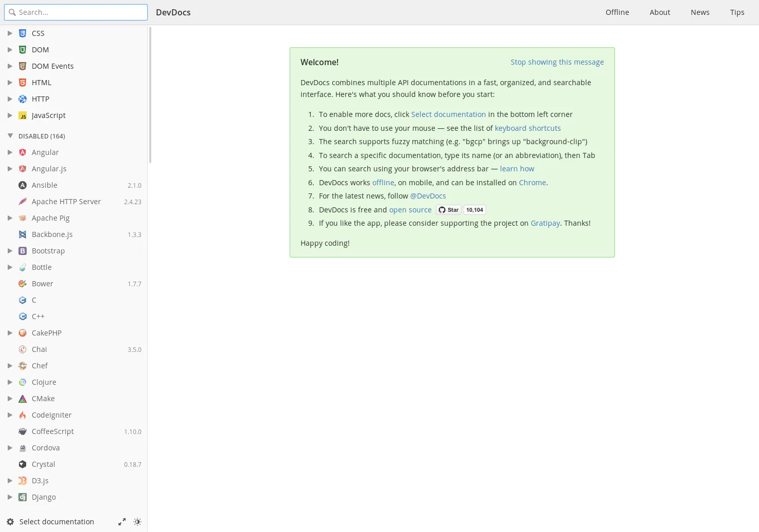Click the CSS documentation icon

coord(23,33)
